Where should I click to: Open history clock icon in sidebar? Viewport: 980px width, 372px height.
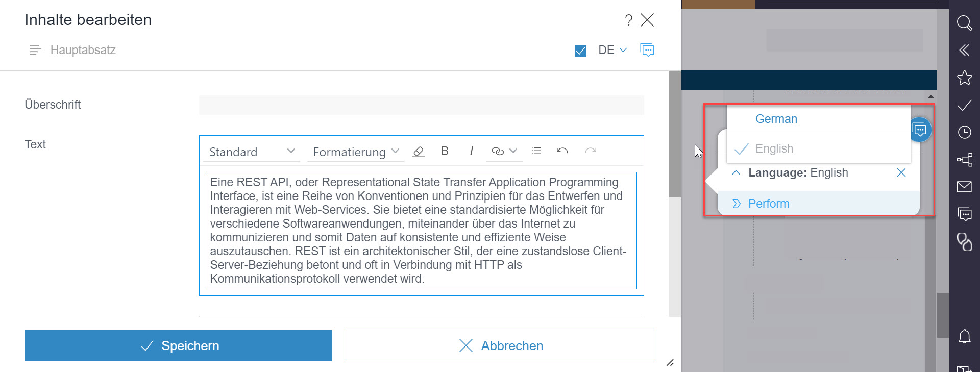[964, 132]
